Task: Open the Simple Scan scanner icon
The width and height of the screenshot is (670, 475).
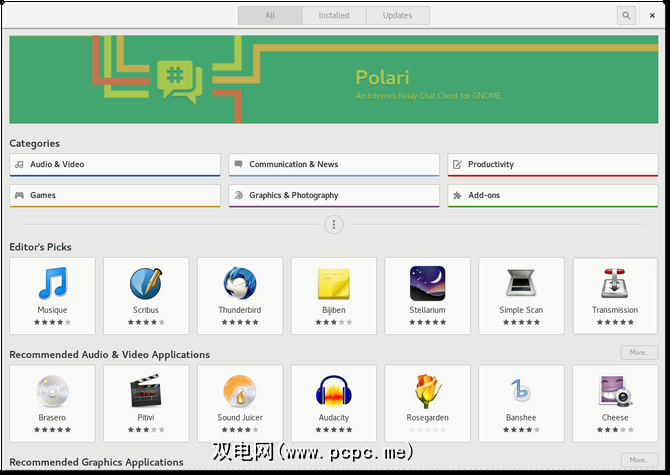Action: tap(521, 283)
